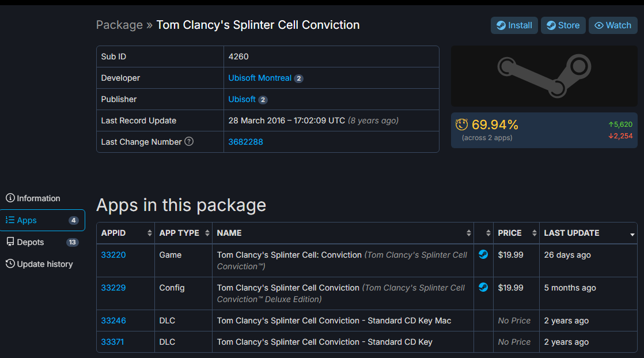Click the Steam icon in the 33220 row

pyautogui.click(x=483, y=254)
